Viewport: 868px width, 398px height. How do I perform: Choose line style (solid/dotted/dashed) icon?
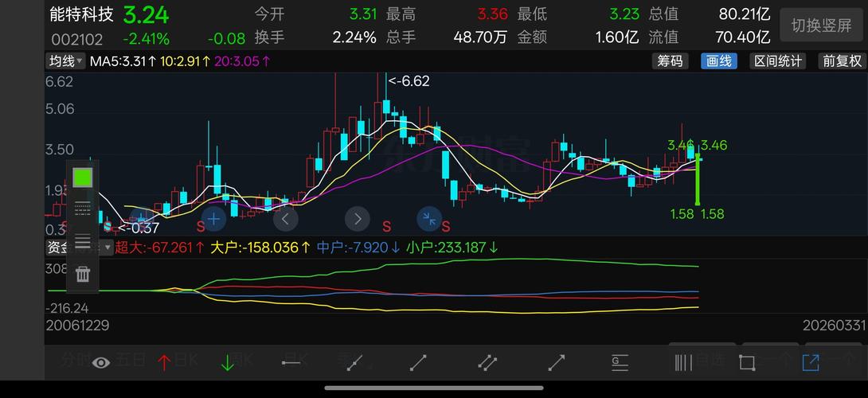point(83,208)
